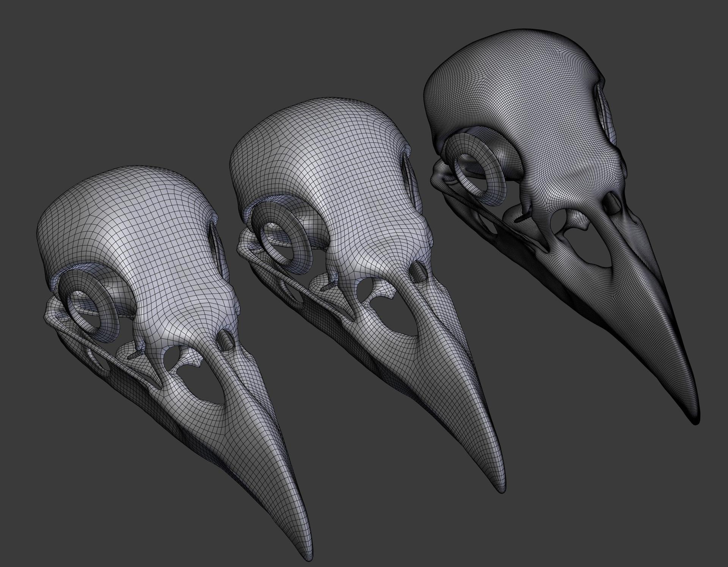
Task: Click the small nostril hole on middle skull
Action: (x=419, y=272)
